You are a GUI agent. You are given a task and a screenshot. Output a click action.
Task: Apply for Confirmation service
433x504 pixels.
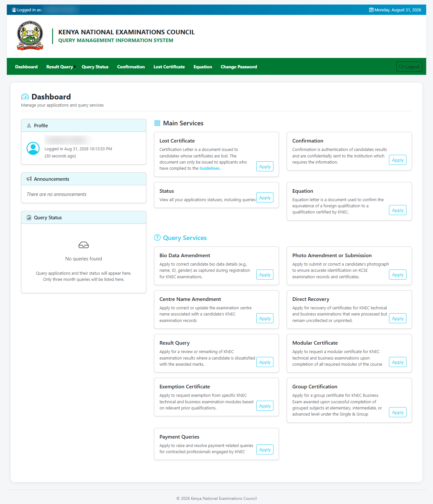tap(398, 160)
